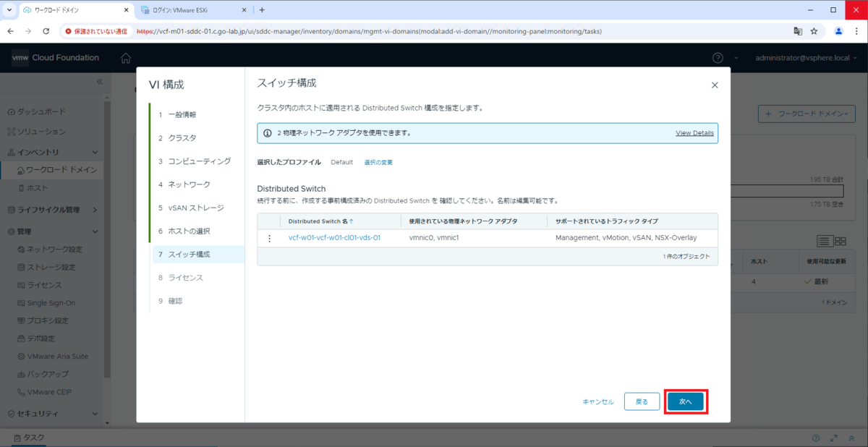Collapse the left navigation sidebar
Screen dimensions: 868x447
pyautogui.click(x=100, y=82)
